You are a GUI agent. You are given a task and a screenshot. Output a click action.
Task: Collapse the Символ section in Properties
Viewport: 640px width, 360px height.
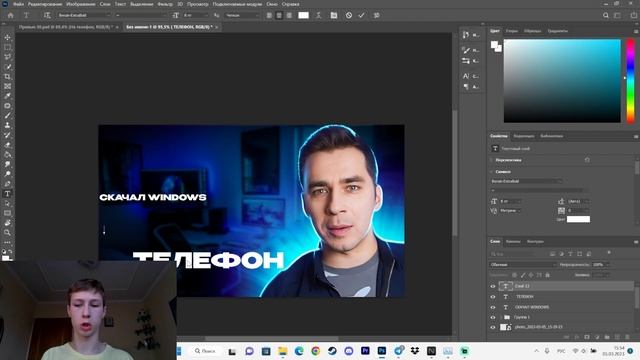[x=492, y=172]
